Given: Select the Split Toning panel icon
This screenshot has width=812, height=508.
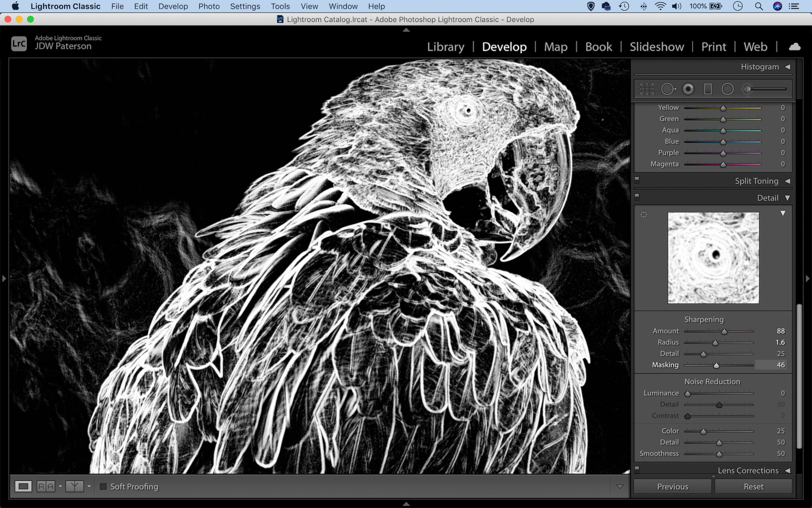Looking at the screenshot, I should point(637,180).
